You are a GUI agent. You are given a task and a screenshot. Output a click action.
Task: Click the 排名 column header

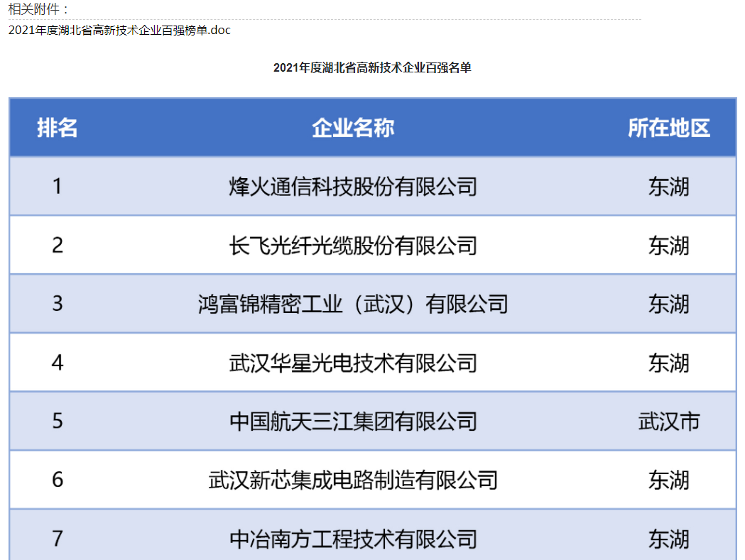(58, 128)
